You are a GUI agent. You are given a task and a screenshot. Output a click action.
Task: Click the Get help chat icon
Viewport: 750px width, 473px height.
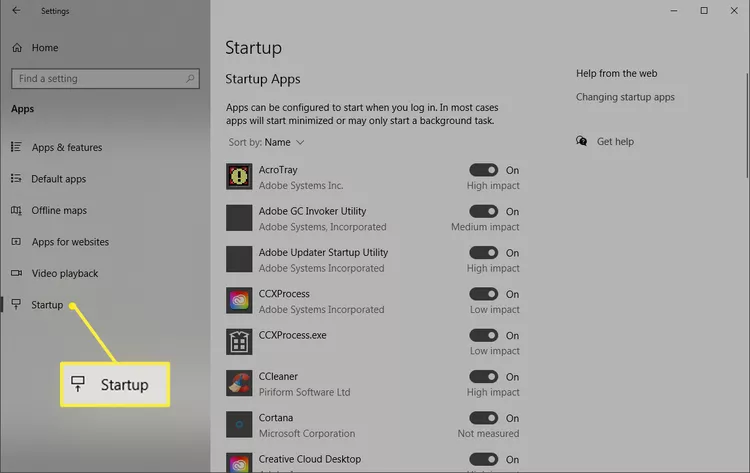[x=582, y=141]
